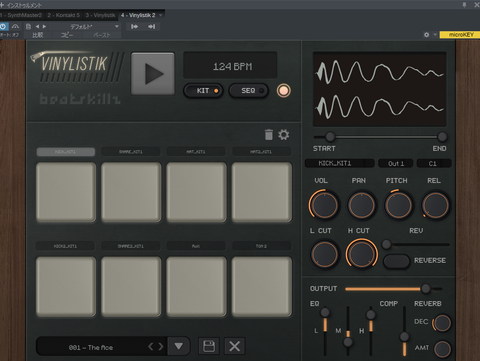Screen dimensions: 480x361
Task: Save the preset with the floppy disk icon
Action: click(209, 346)
